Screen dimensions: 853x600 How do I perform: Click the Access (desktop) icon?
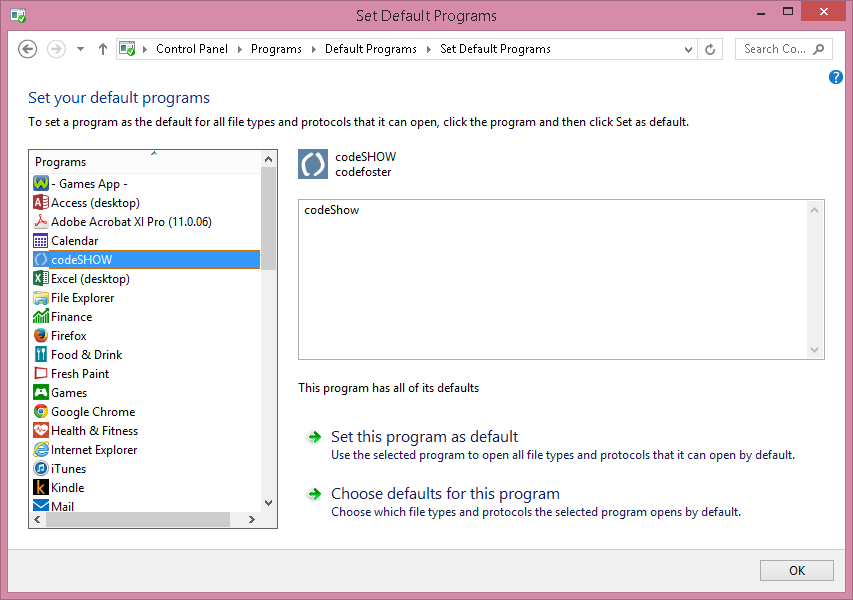[41, 202]
